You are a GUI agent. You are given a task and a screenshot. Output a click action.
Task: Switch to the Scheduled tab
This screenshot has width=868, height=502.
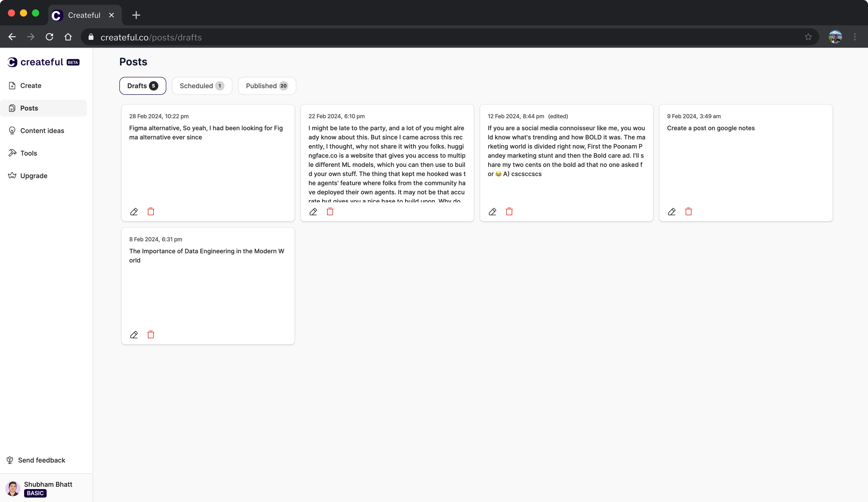[202, 86]
